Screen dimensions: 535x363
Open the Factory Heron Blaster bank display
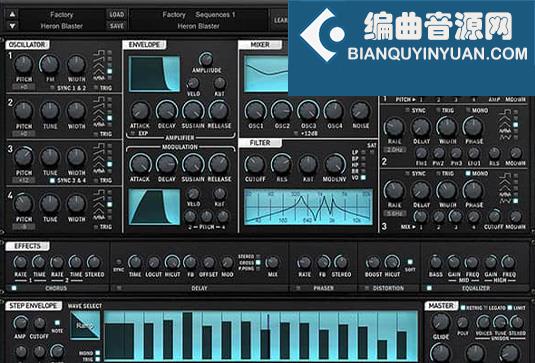pyautogui.click(x=62, y=20)
